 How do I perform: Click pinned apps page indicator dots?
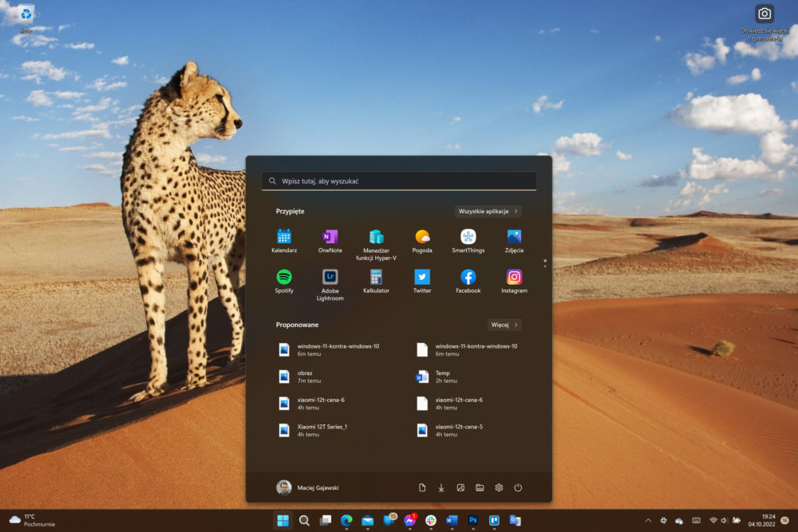pos(544,263)
